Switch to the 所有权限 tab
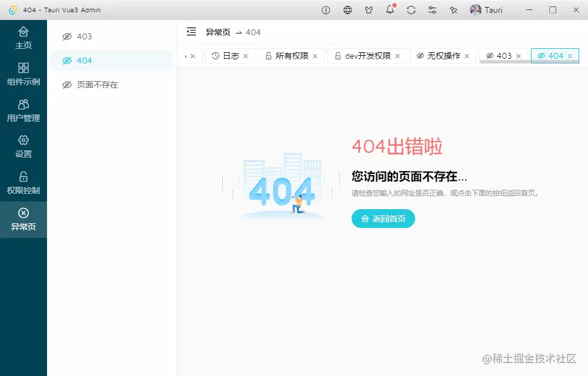Viewport: 588px width, 376px height. pyautogui.click(x=292, y=56)
